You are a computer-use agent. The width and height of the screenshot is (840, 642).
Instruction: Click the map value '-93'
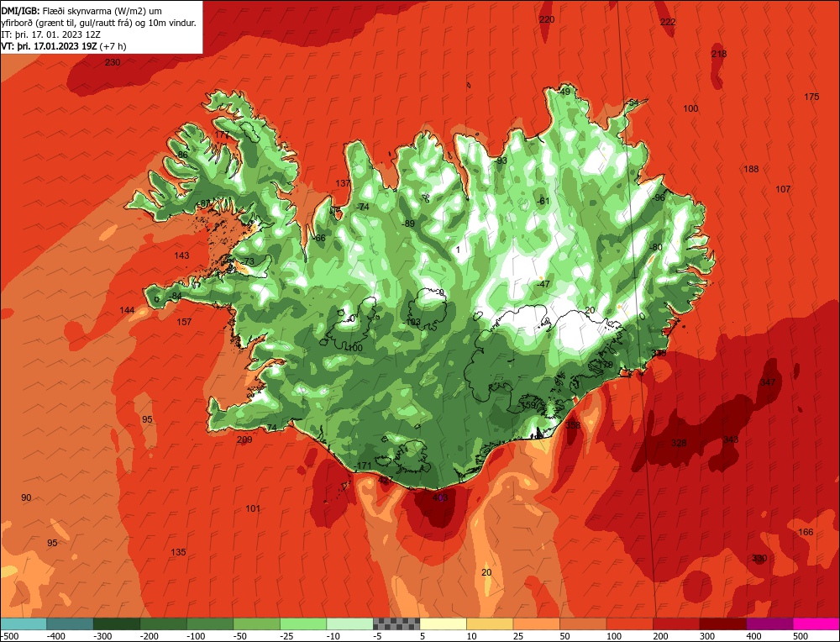coord(501,160)
